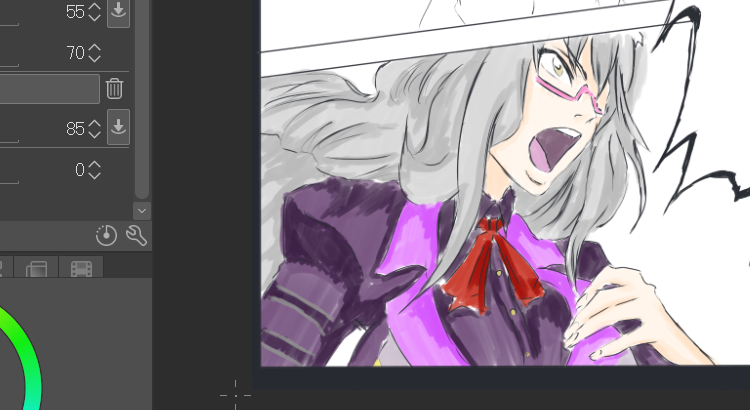
Task: Open sub tool detail with the wrench icon
Action: pos(136,235)
